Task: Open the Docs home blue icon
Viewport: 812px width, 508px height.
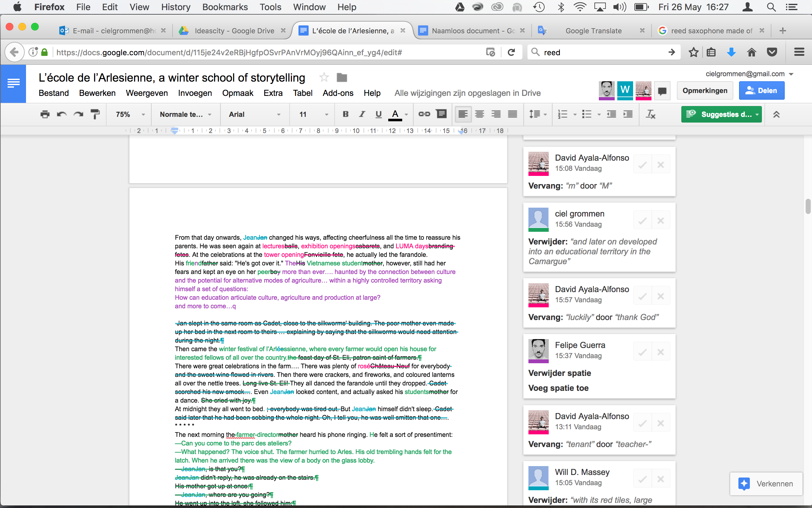Action: [13, 83]
